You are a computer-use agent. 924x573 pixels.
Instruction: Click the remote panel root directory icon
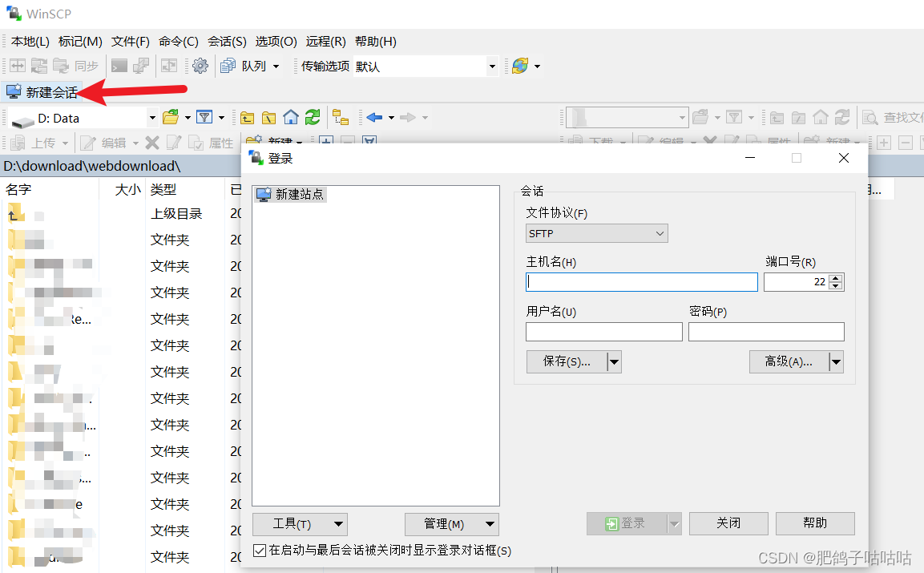(x=798, y=118)
